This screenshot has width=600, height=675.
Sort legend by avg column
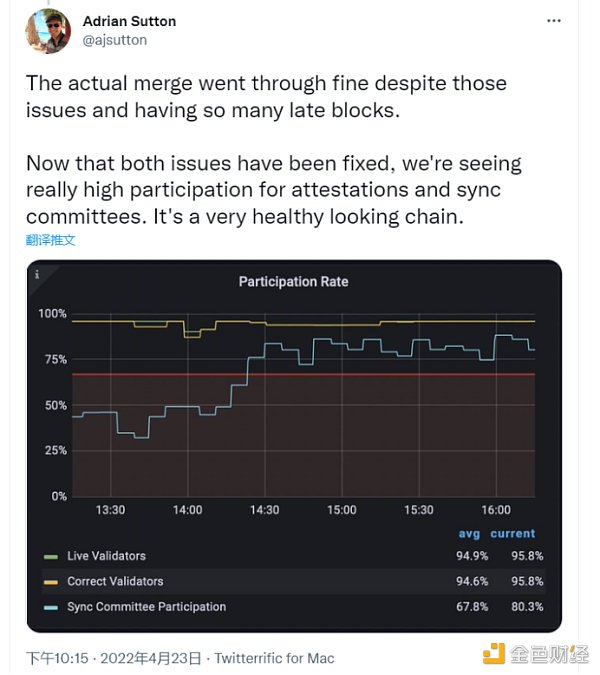click(x=469, y=534)
